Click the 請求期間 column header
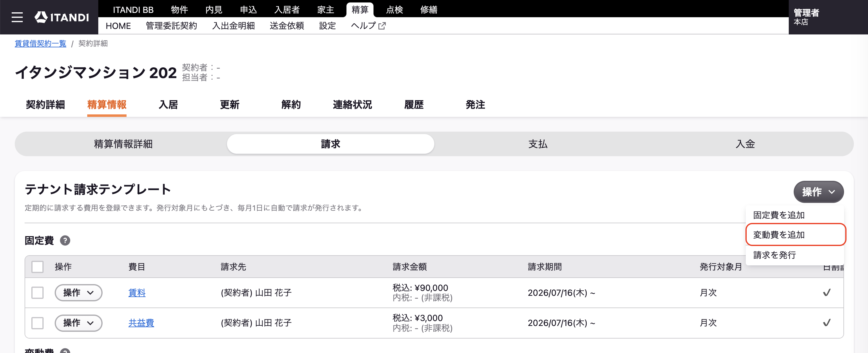 pos(545,267)
